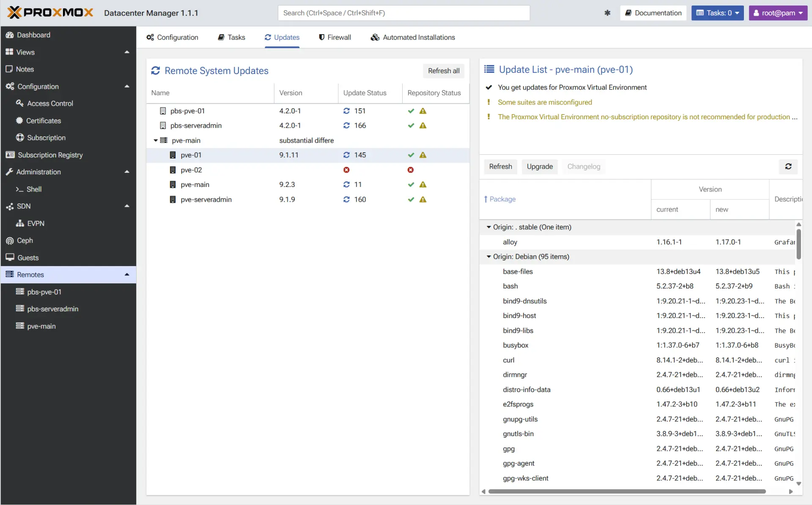Screen dimensions: 812x505
Task: Click the 'substantial differe' version text for pve-main
Action: 306,140
